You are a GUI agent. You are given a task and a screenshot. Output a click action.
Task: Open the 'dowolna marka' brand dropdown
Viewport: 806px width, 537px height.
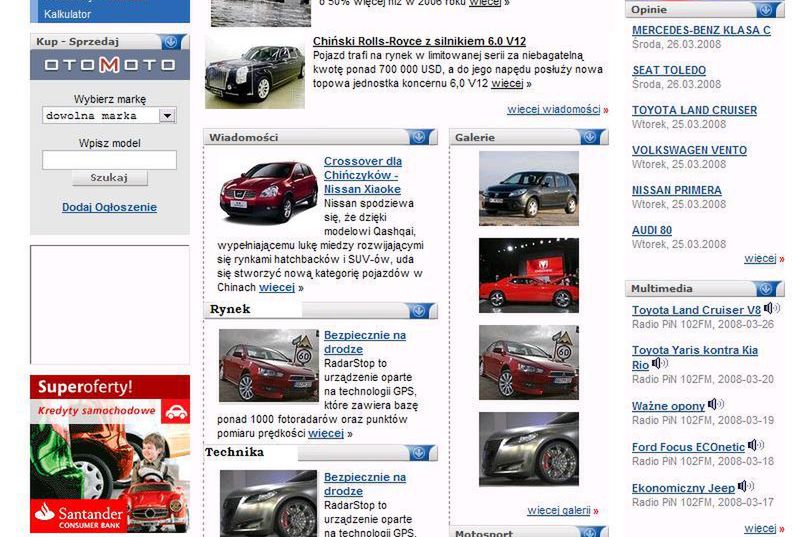[109, 116]
